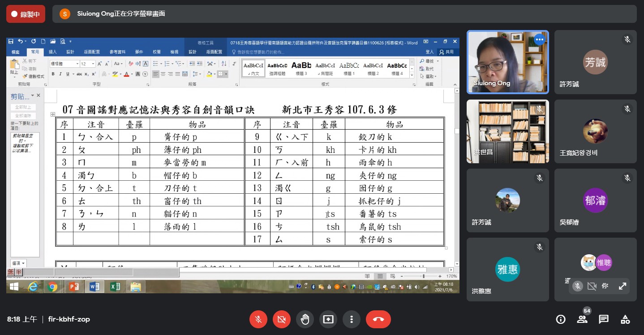Raise hand in the meeting
Screen dimensions: 644x335
coord(305,319)
